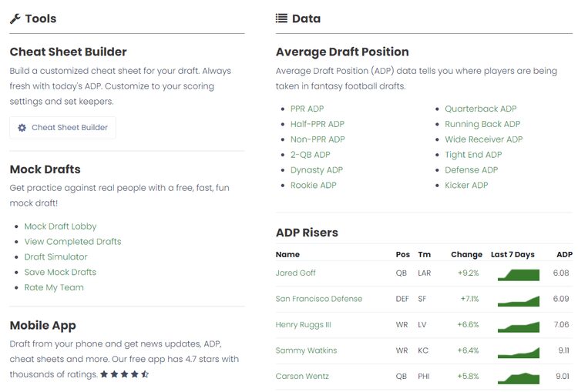Select Henry Ruggs III player link

303,325
